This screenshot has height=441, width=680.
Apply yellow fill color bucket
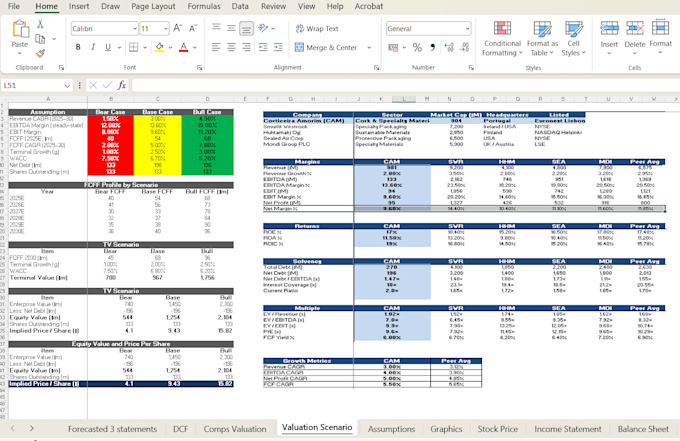tap(160, 47)
